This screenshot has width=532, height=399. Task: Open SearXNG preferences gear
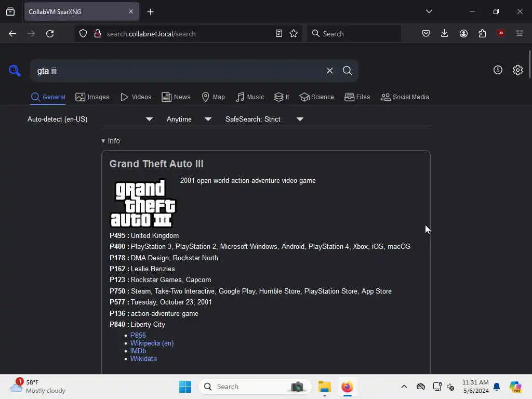[517, 70]
